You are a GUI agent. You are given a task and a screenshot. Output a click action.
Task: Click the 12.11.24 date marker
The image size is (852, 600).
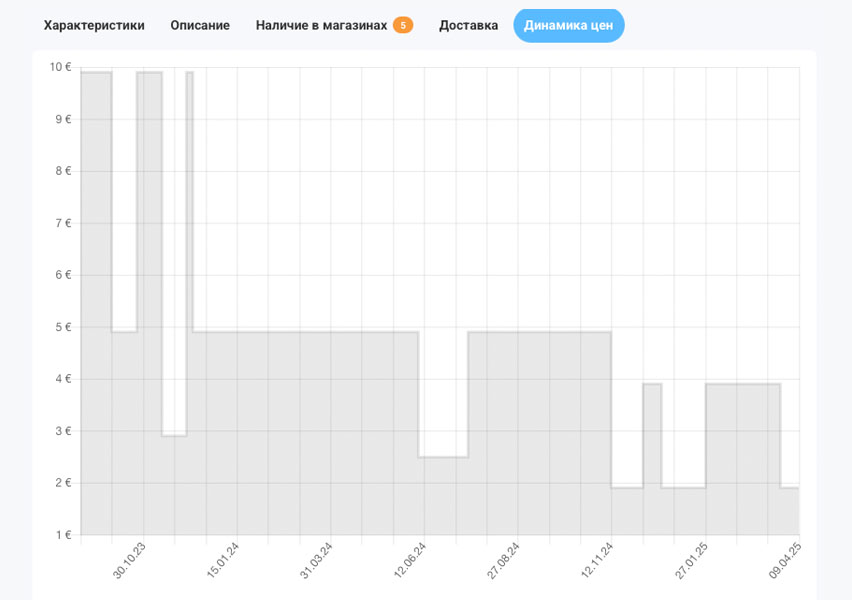pyautogui.click(x=597, y=560)
